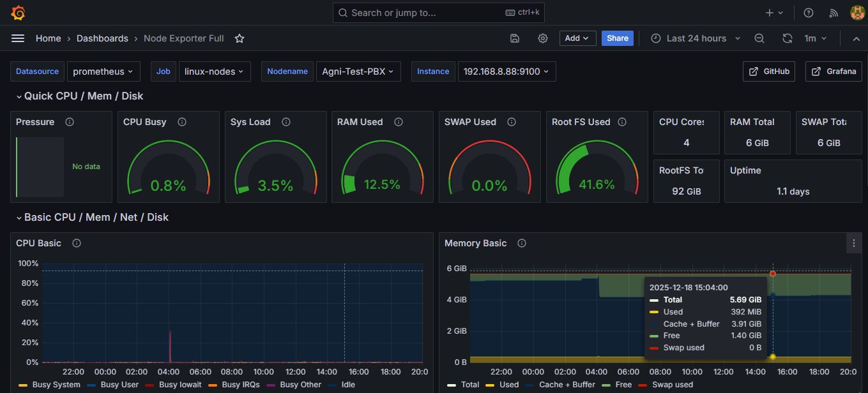
Task: Click the Share button
Action: click(618, 38)
